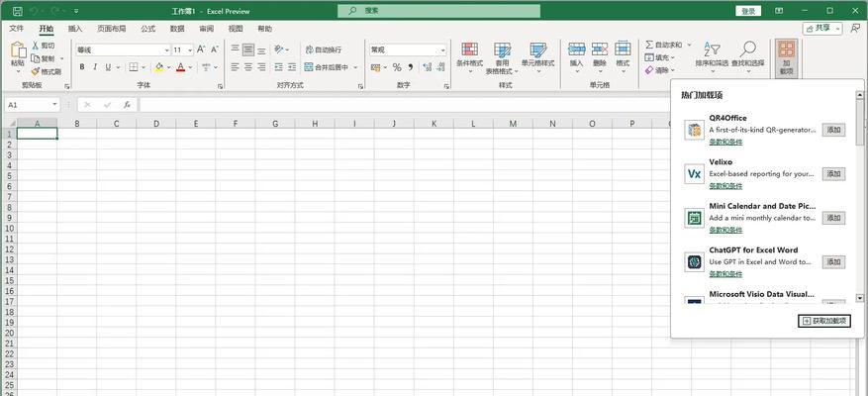Image resolution: width=868 pixels, height=396 pixels.
Task: Click Get Add-ins (获取加载项) button
Action: point(824,321)
